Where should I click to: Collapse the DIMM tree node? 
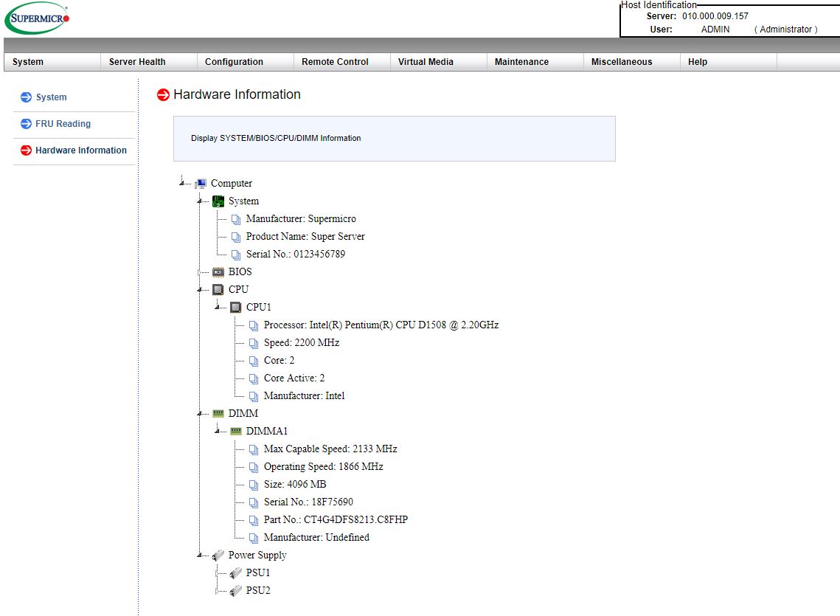click(x=200, y=414)
